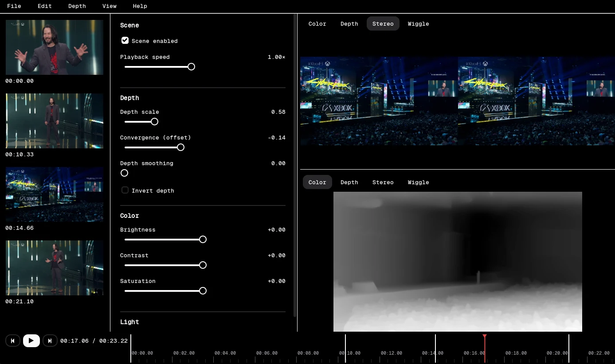The image size is (615, 364).
Task: Start playback with the play button
Action: 31,341
